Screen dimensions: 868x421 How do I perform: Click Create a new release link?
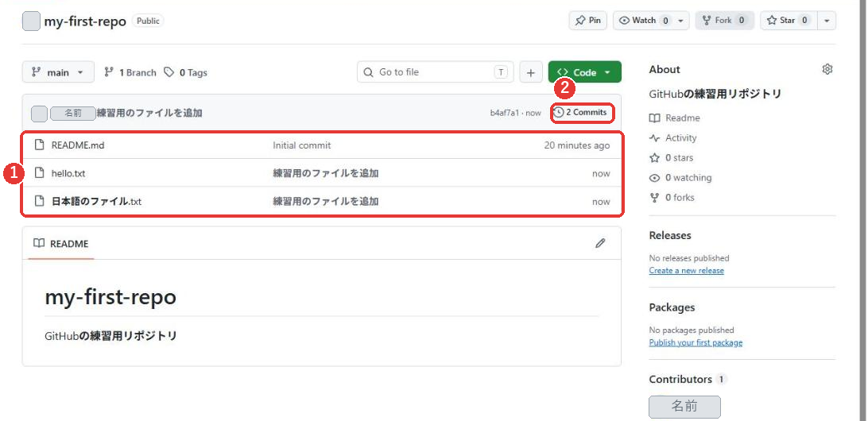[x=687, y=271]
